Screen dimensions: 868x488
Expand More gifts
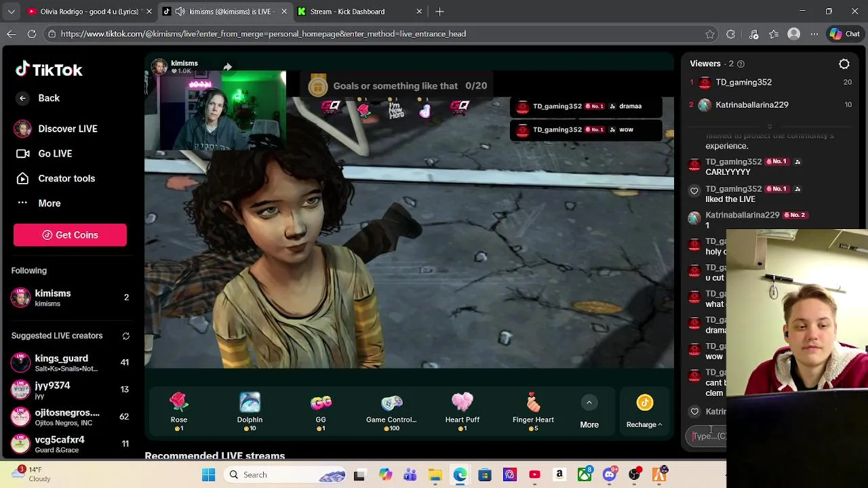click(589, 413)
